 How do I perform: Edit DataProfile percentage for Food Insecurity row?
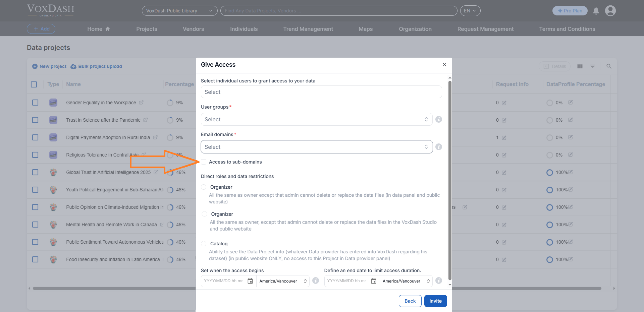(x=571, y=259)
